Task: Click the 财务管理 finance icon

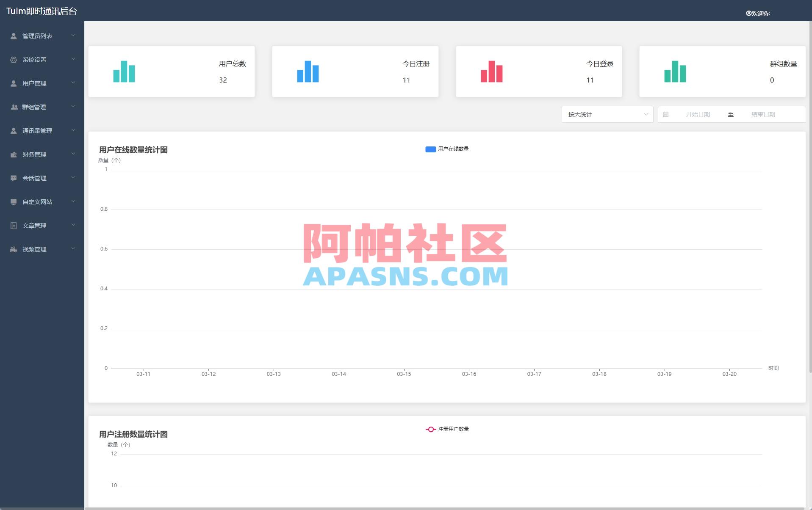Action: (13, 154)
